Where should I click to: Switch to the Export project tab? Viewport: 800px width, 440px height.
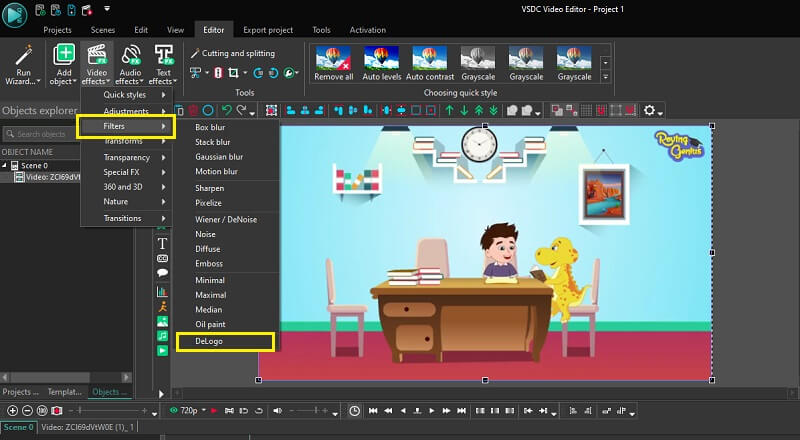click(268, 30)
